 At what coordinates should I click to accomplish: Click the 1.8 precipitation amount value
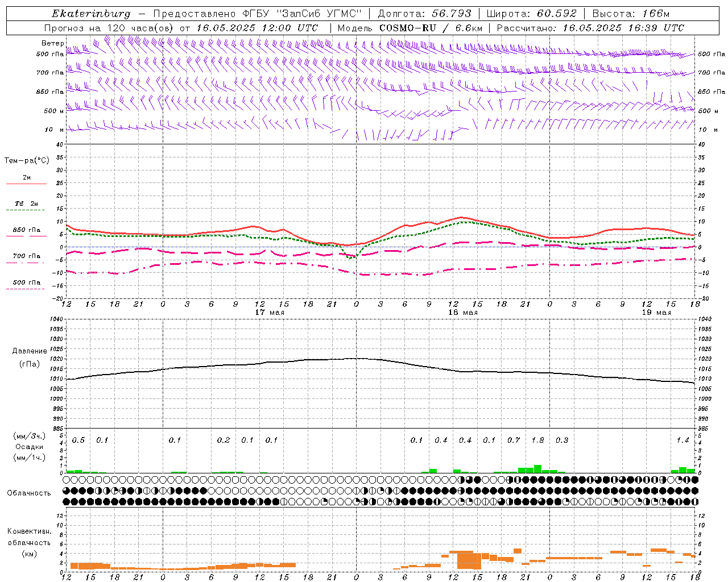[x=537, y=440]
